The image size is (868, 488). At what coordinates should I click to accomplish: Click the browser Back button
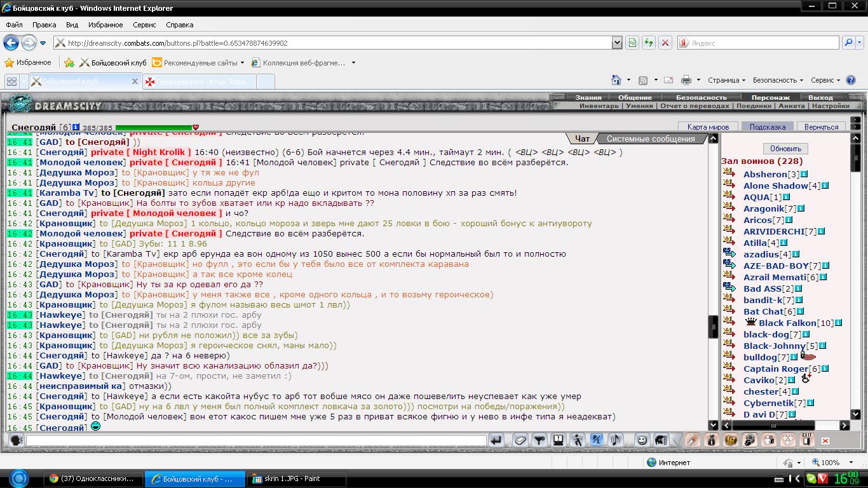click(x=11, y=43)
